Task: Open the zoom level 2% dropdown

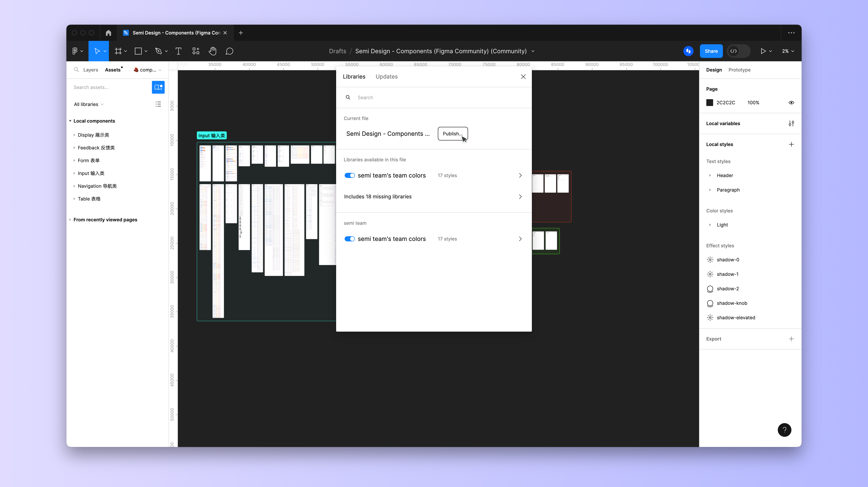Action: tap(788, 51)
